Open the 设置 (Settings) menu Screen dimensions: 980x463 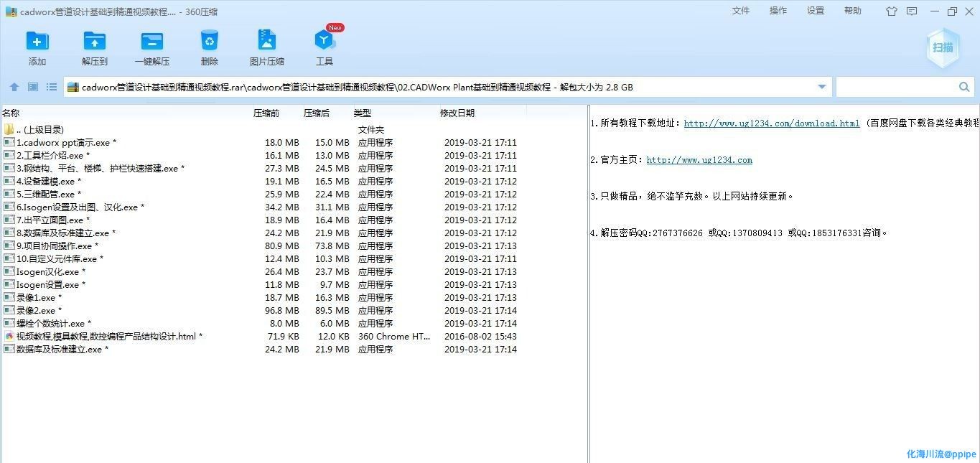(816, 11)
